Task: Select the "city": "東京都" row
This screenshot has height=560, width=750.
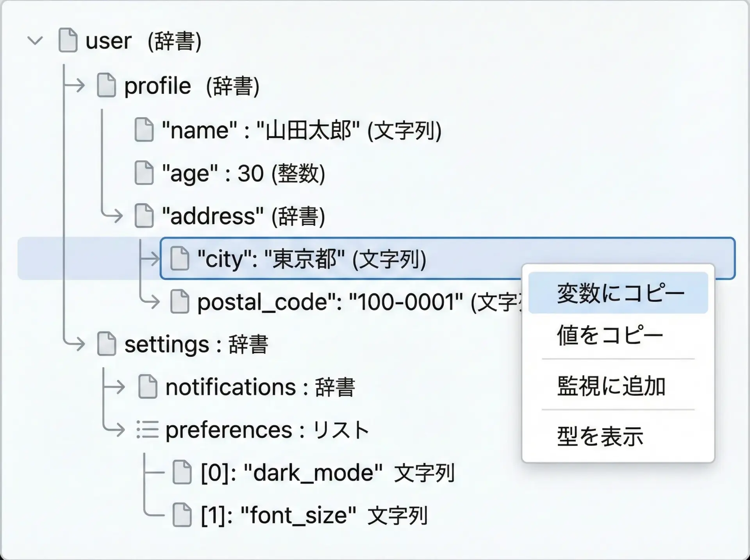Action: click(x=311, y=259)
